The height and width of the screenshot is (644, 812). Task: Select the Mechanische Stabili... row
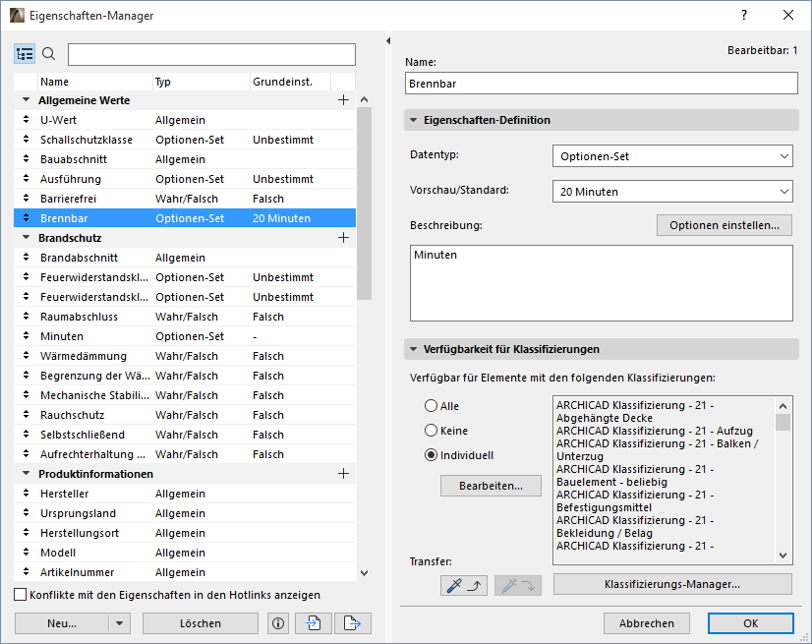coord(185,395)
